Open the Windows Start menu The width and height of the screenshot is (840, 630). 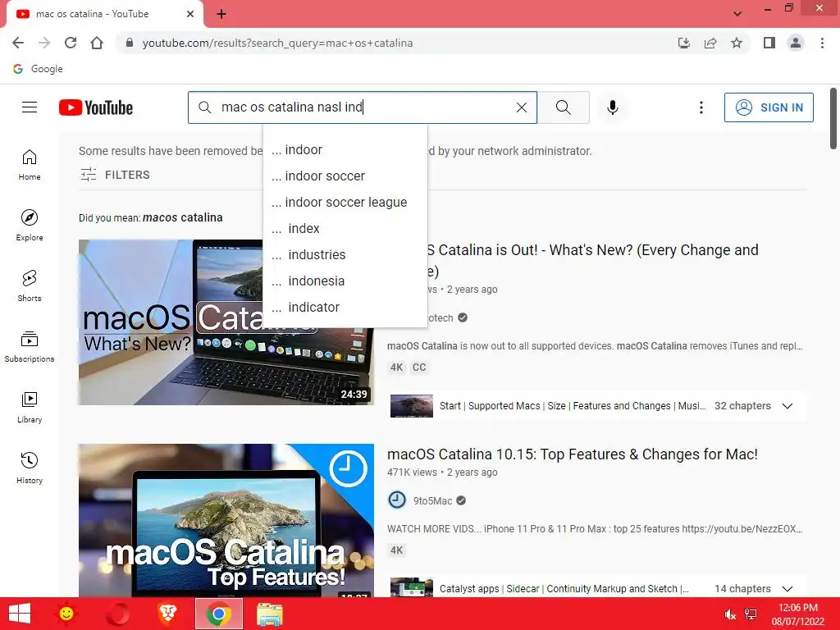coord(20,614)
